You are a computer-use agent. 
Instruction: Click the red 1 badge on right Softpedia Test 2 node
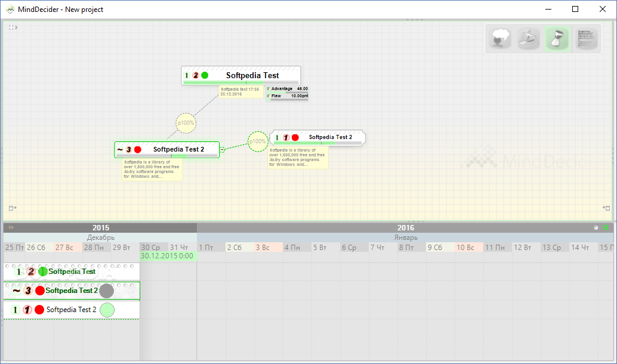[286, 137]
